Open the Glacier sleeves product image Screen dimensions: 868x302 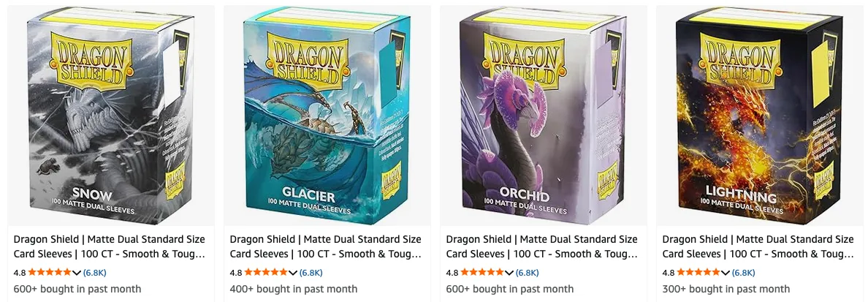click(327, 116)
